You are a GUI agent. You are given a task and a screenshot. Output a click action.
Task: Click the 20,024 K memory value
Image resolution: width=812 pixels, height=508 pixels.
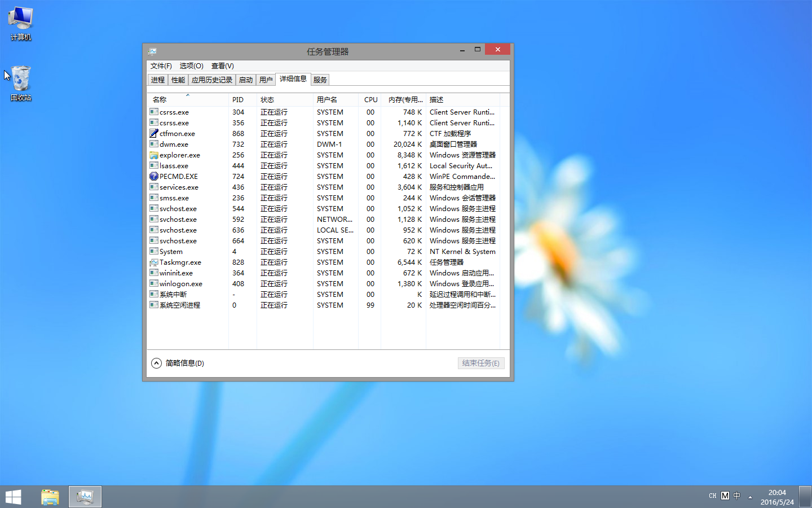click(408, 144)
